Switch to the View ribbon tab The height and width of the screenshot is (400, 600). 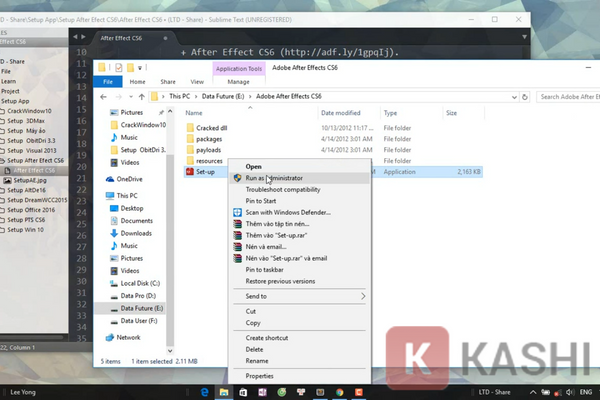coord(197,82)
